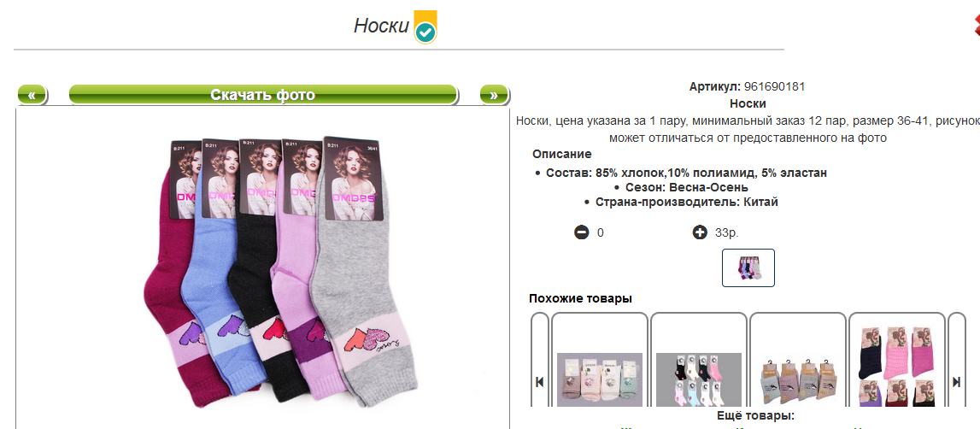
Task: Open similar product with hanger-tagged gray socks
Action: pos(797,382)
